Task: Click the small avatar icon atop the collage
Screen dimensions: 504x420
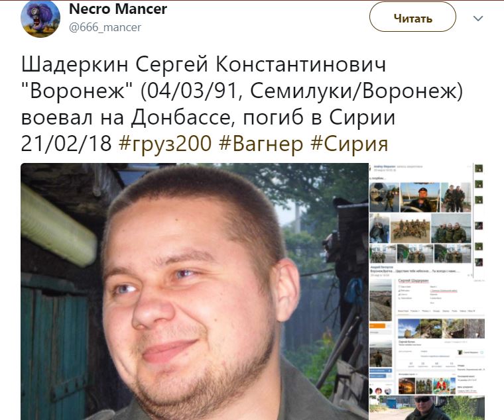Action: 479,168
